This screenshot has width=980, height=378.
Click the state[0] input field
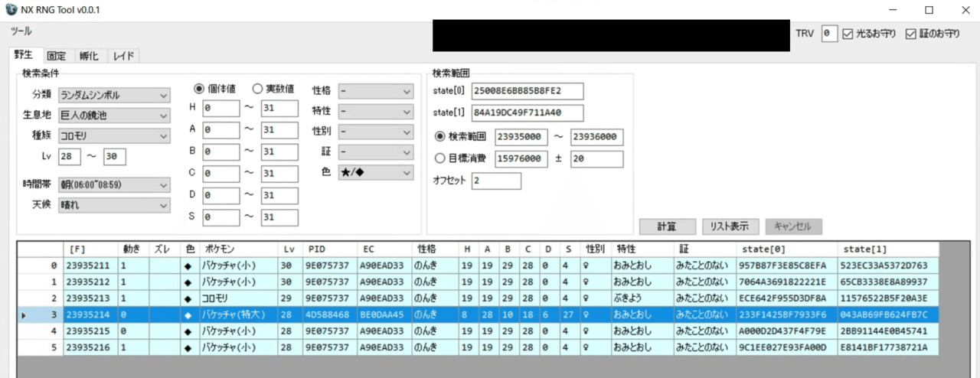pyautogui.click(x=528, y=91)
